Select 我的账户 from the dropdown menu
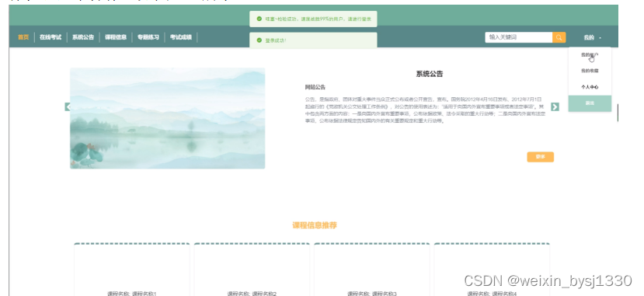 pyautogui.click(x=590, y=55)
